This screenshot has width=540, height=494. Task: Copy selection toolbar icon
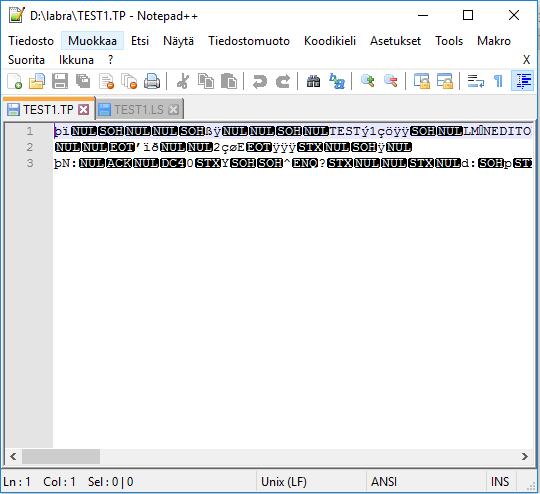pyautogui.click(x=206, y=81)
